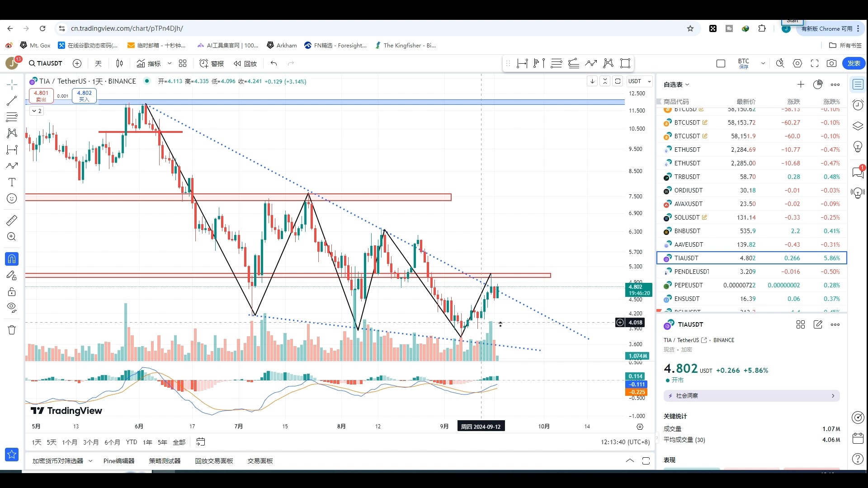
Task: Open the ideas lightbulb sidebar icon
Action: coord(858,146)
